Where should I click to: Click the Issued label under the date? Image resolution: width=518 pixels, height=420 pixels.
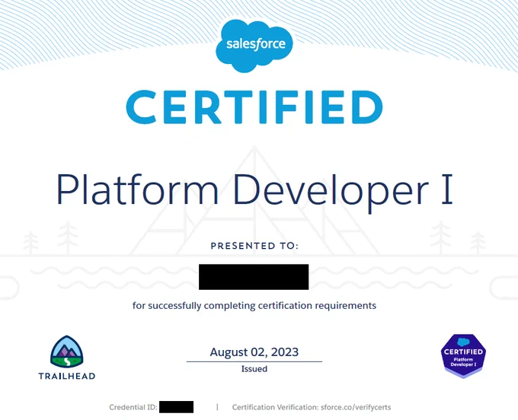coord(254,369)
